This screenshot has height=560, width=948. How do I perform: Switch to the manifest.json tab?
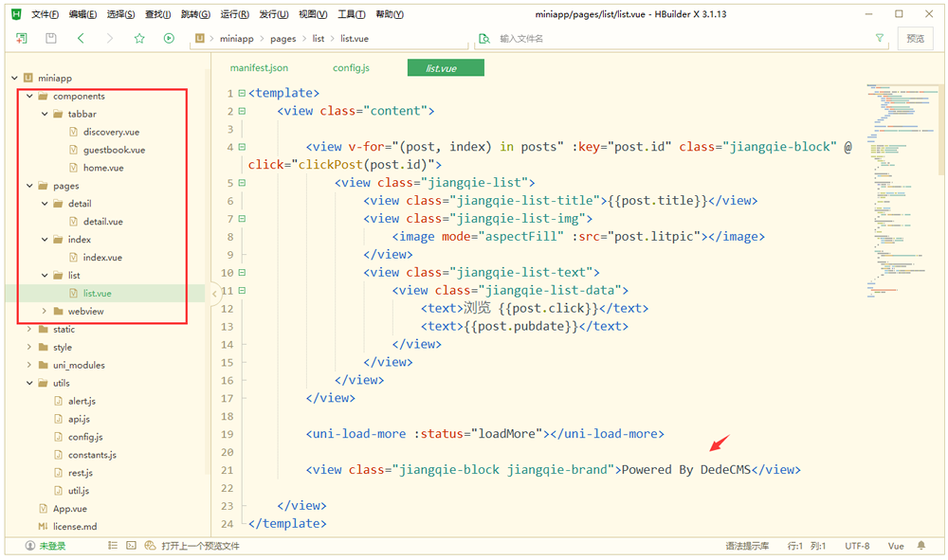click(x=259, y=68)
